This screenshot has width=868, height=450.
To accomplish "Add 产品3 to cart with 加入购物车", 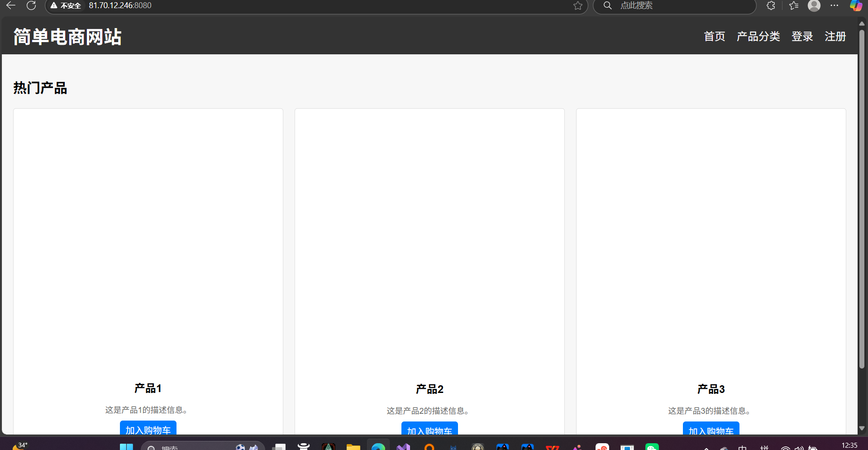I will [711, 429].
